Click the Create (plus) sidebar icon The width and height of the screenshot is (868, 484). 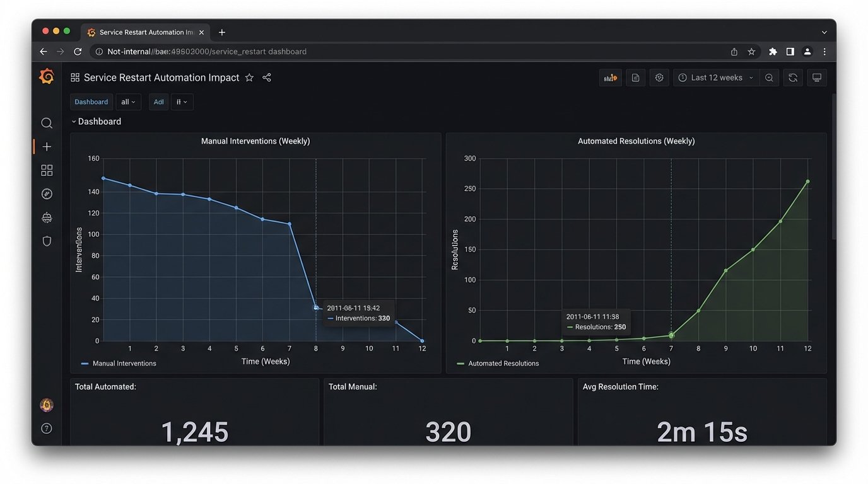(47, 146)
